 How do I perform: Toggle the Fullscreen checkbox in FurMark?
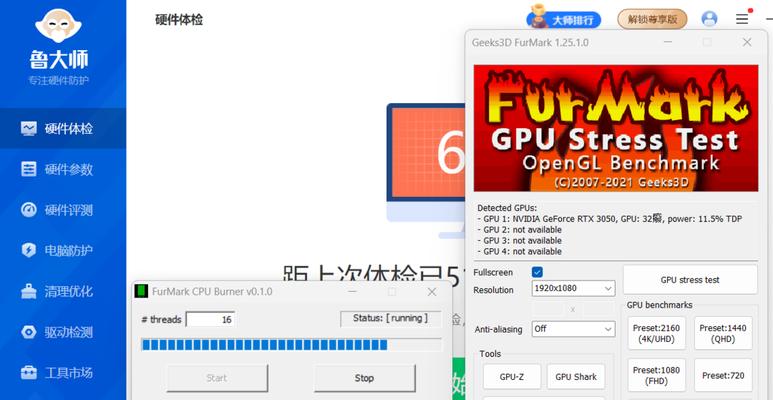pyautogui.click(x=537, y=272)
